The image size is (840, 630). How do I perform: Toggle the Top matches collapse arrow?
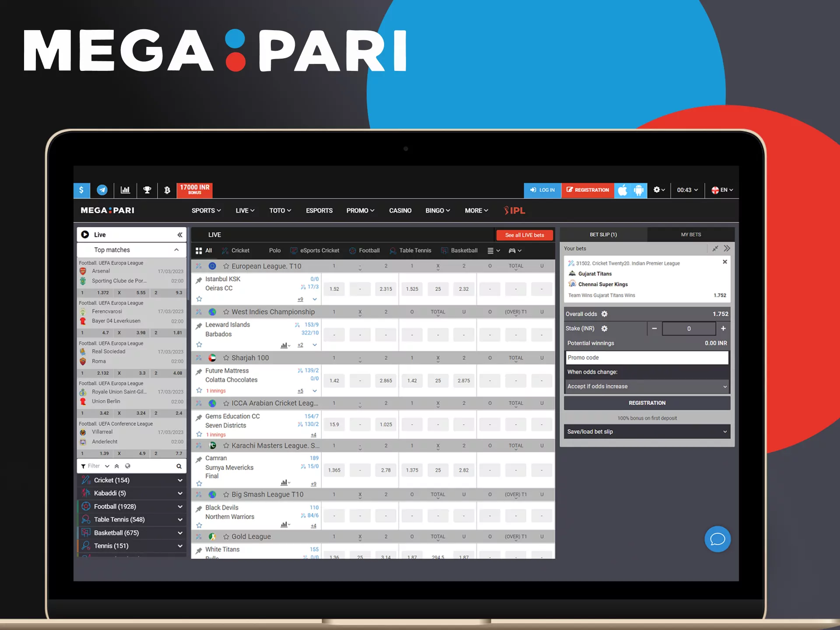(x=178, y=250)
